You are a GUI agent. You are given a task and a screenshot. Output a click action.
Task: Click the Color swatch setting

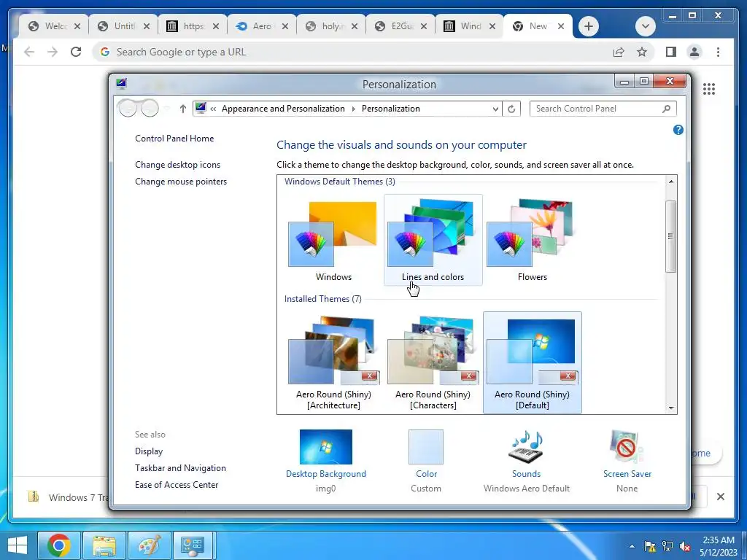coord(426,447)
